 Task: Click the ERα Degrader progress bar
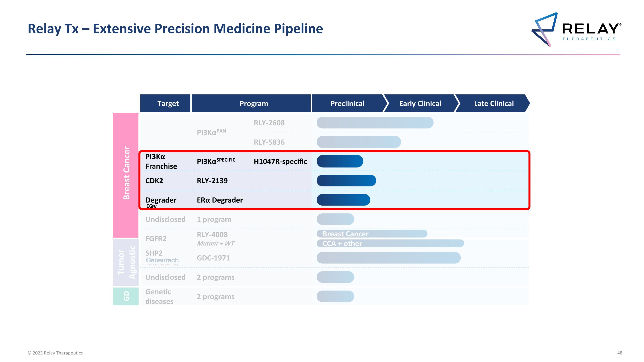tap(343, 200)
